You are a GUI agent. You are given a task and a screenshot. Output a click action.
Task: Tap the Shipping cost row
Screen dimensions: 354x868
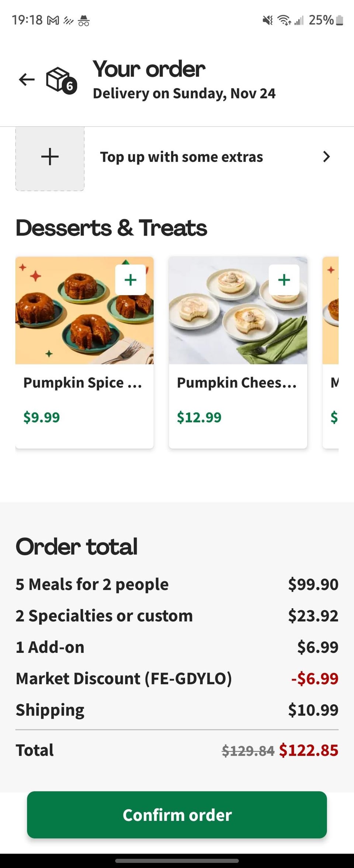click(177, 710)
